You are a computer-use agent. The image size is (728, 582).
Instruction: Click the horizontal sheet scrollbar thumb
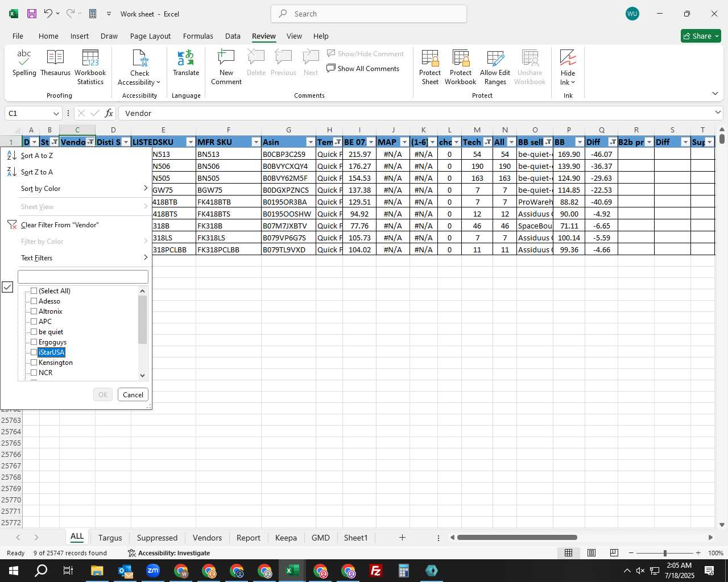[517, 537]
